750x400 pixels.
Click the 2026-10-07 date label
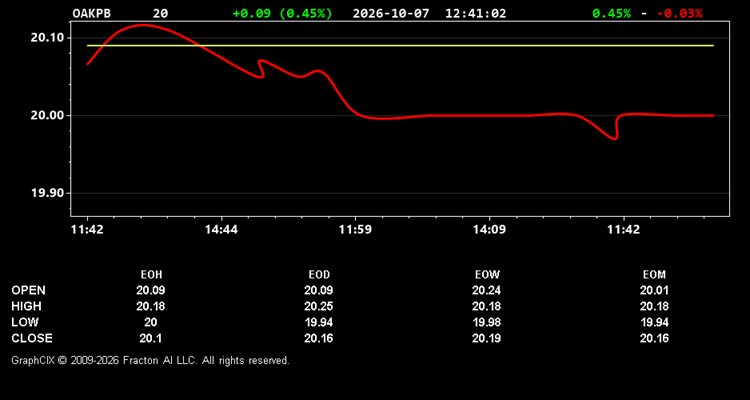pos(392,13)
